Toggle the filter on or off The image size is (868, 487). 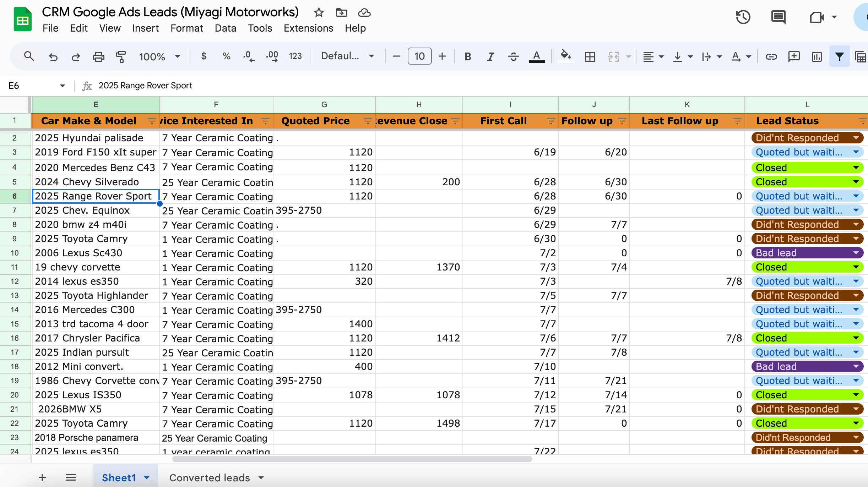(x=839, y=56)
